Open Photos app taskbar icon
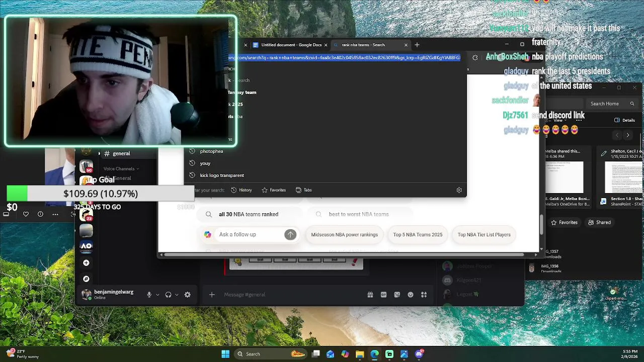The height and width of the screenshot is (362, 644). pos(404,354)
